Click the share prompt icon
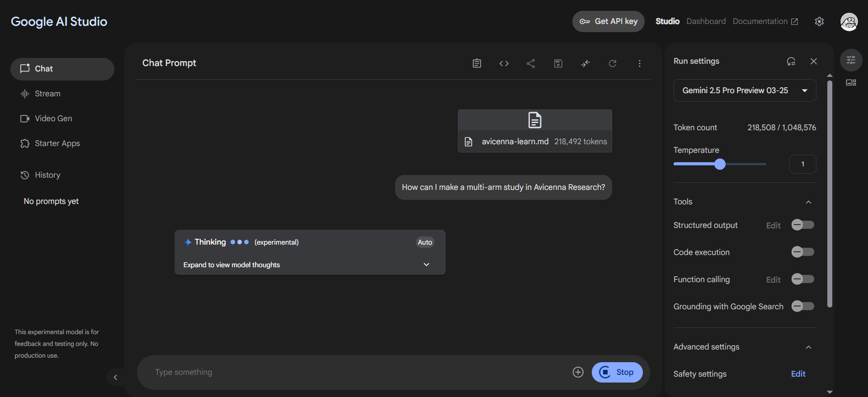Viewport: 868px width, 397px height. pos(531,63)
